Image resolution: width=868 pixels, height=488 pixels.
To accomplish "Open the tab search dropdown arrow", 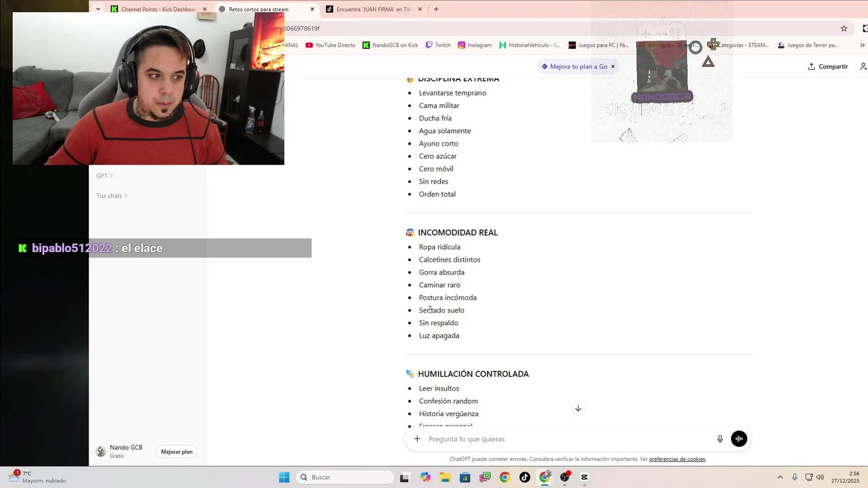I will pyautogui.click(x=98, y=9).
